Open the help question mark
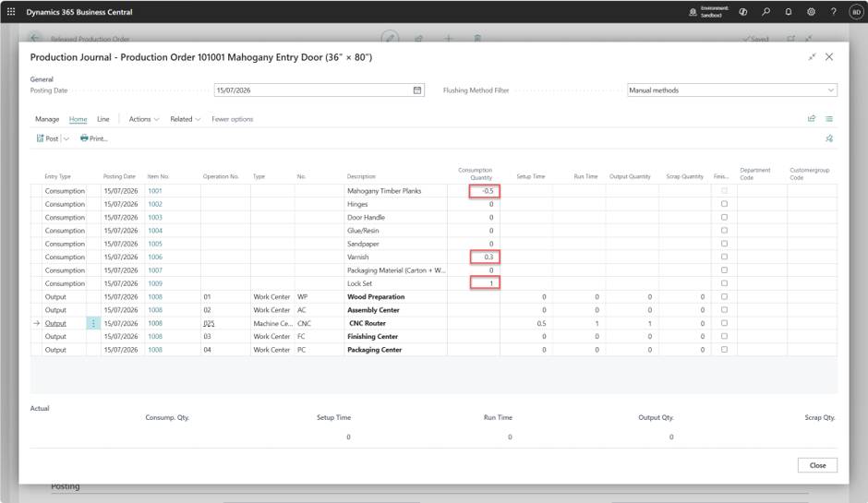The image size is (868, 503). (833, 12)
